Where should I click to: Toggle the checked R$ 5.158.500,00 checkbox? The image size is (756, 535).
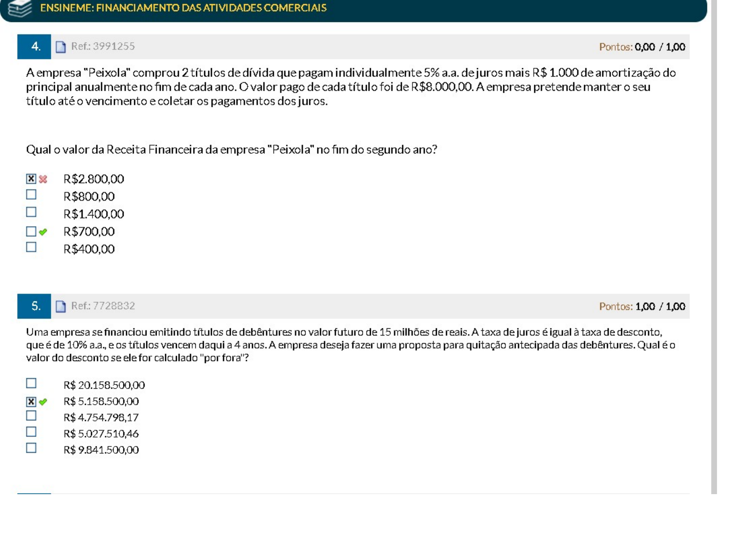pyautogui.click(x=31, y=402)
